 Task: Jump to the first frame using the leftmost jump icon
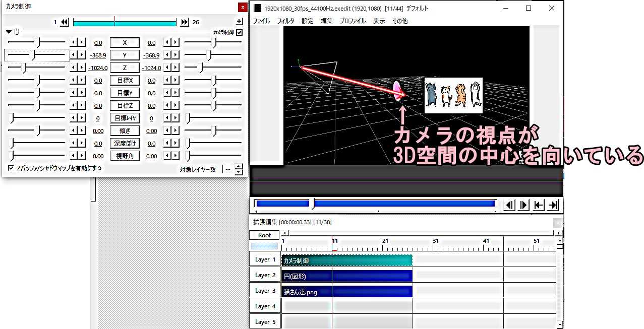tap(539, 205)
